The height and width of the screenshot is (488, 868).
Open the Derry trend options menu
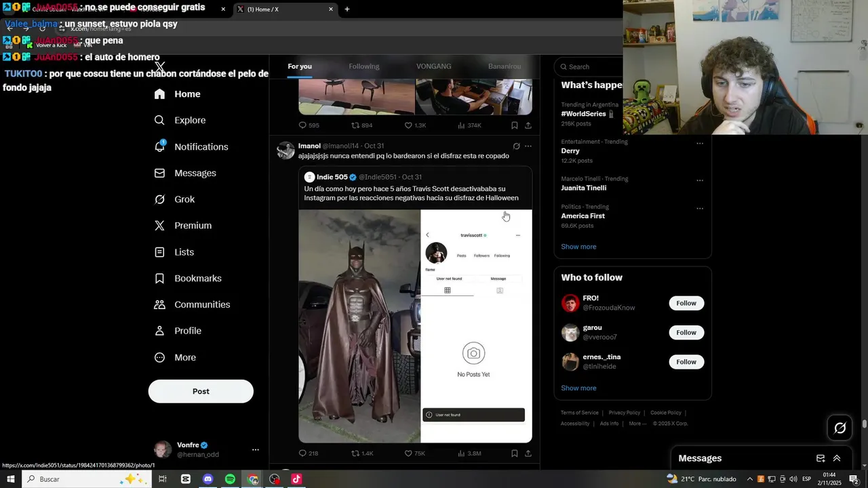pyautogui.click(x=700, y=143)
